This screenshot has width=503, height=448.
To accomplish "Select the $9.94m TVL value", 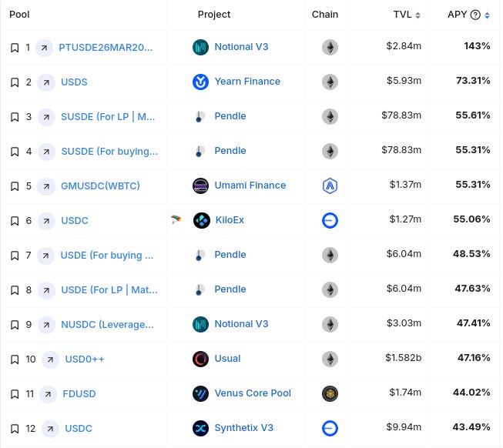I will click(x=404, y=427).
